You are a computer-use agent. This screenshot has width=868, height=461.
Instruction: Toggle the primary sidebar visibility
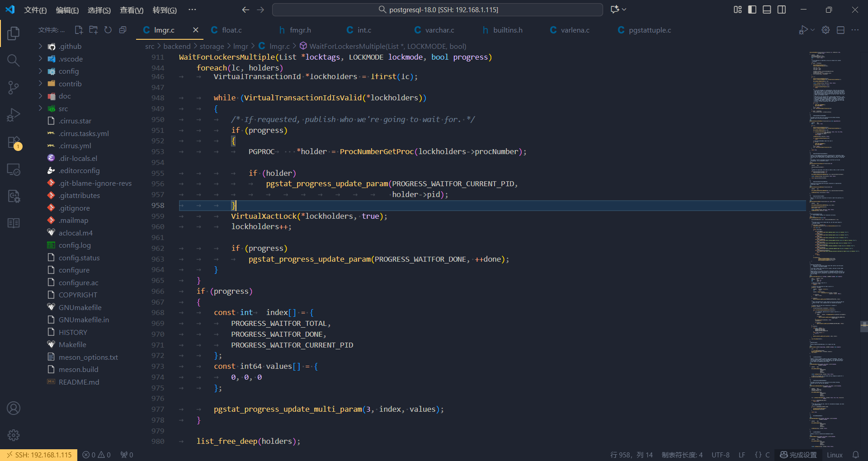752,9
